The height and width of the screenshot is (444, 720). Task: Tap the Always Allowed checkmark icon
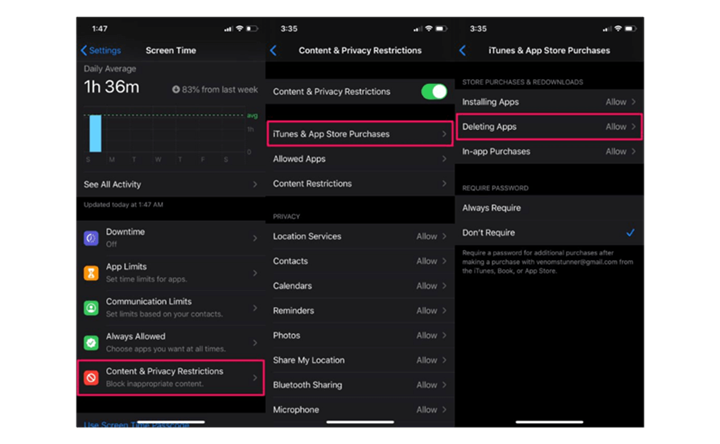click(x=91, y=343)
